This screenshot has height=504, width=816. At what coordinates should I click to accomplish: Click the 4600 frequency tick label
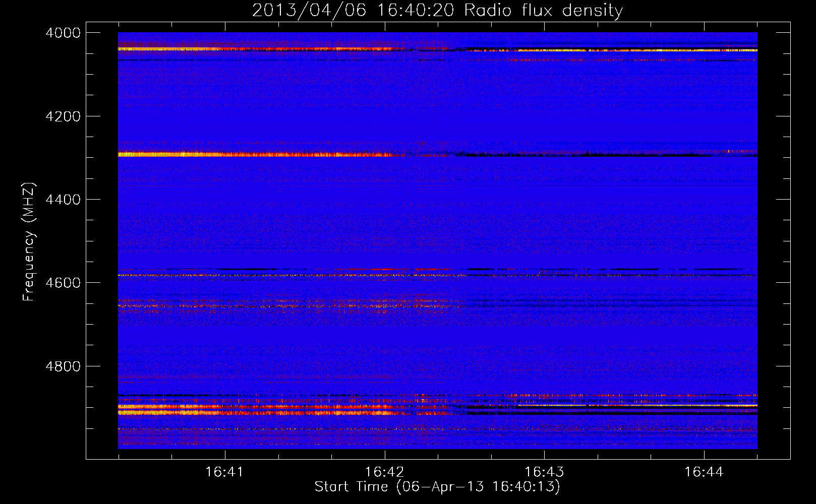click(x=63, y=283)
